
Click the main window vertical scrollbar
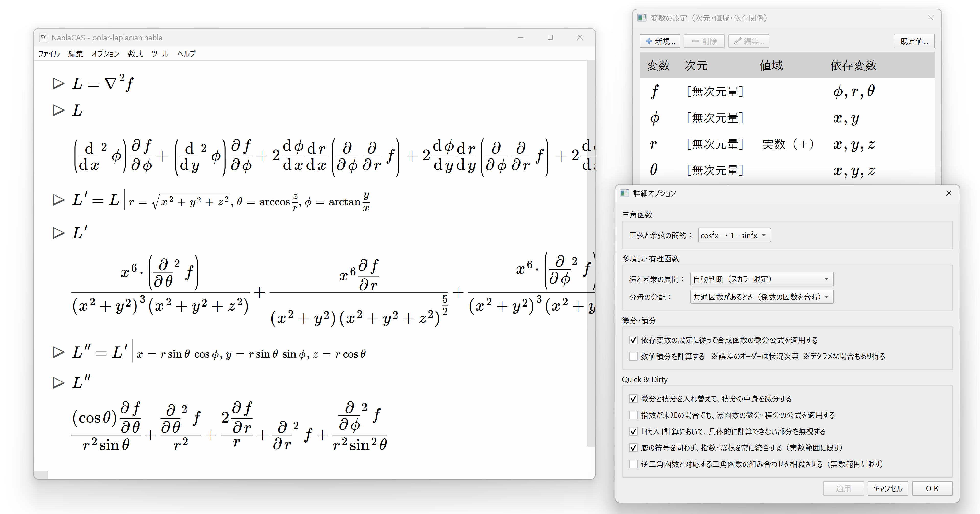coord(591,251)
